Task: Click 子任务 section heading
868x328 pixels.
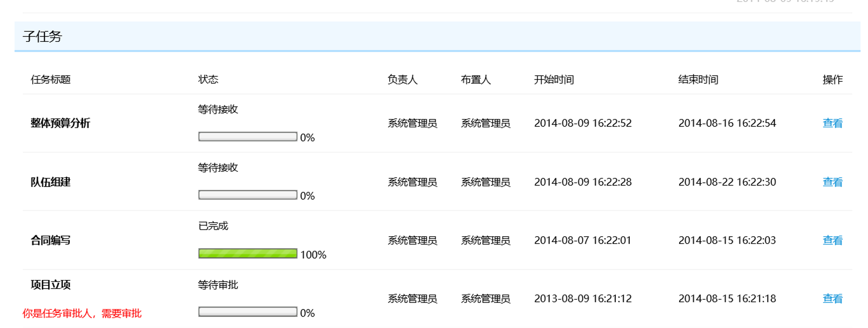Action: click(x=42, y=37)
